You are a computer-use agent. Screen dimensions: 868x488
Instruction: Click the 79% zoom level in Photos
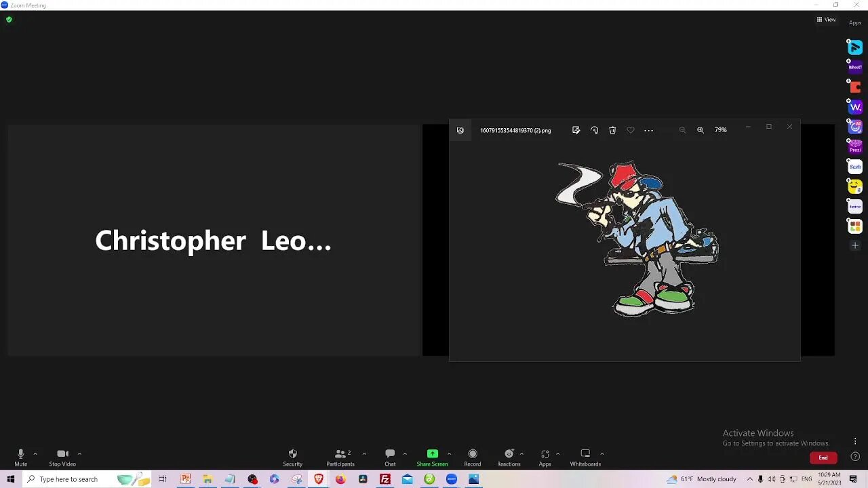click(x=721, y=130)
